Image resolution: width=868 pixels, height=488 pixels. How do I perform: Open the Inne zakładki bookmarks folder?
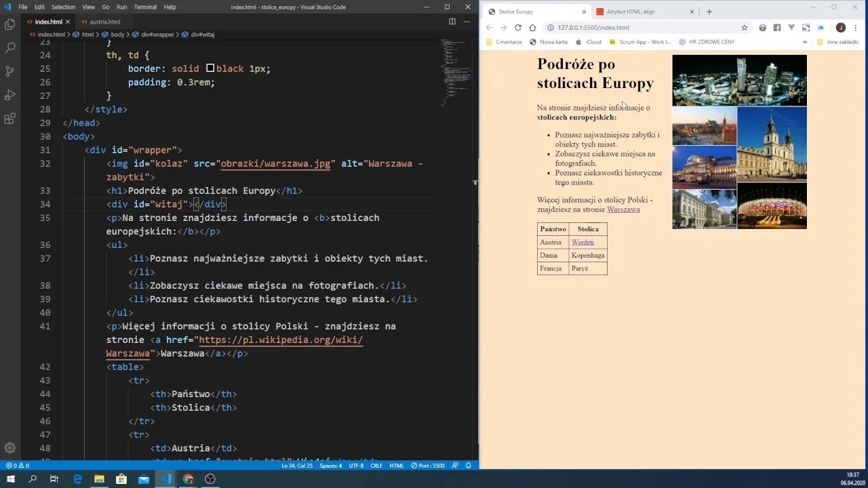837,42
